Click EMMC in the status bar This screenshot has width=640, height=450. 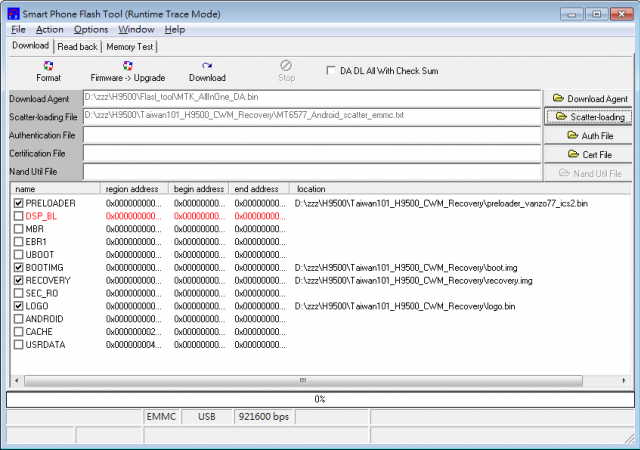(x=162, y=417)
